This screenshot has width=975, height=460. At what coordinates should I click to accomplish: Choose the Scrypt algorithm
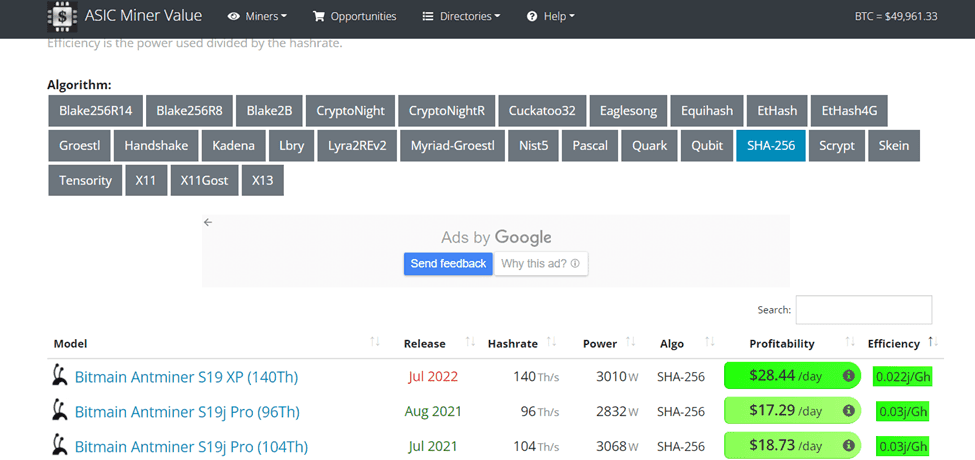coord(837,146)
